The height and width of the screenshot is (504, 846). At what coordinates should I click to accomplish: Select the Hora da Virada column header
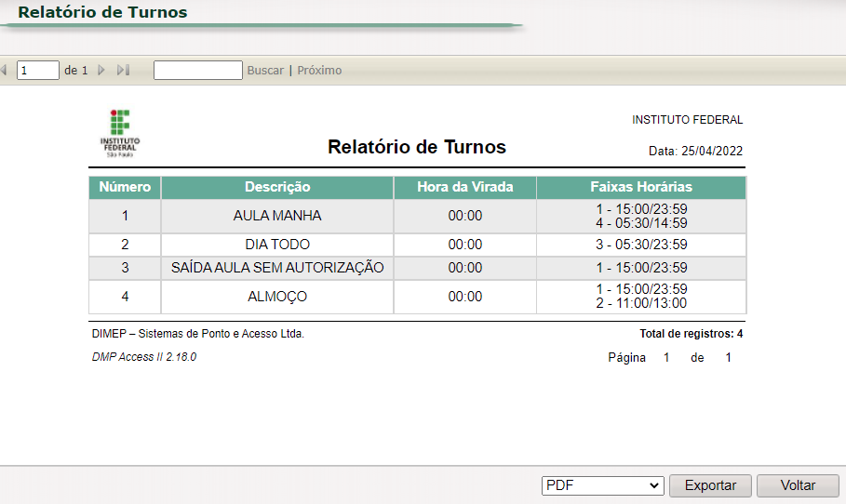[x=465, y=187]
